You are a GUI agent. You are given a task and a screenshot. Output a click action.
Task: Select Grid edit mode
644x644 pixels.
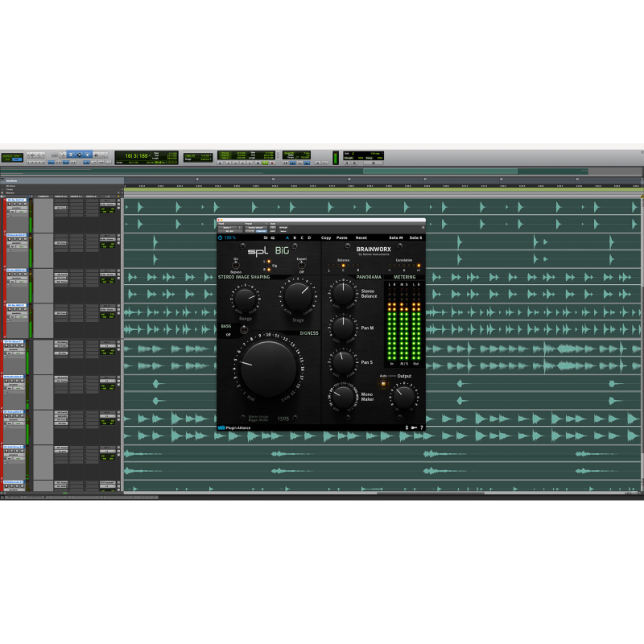[17, 159]
